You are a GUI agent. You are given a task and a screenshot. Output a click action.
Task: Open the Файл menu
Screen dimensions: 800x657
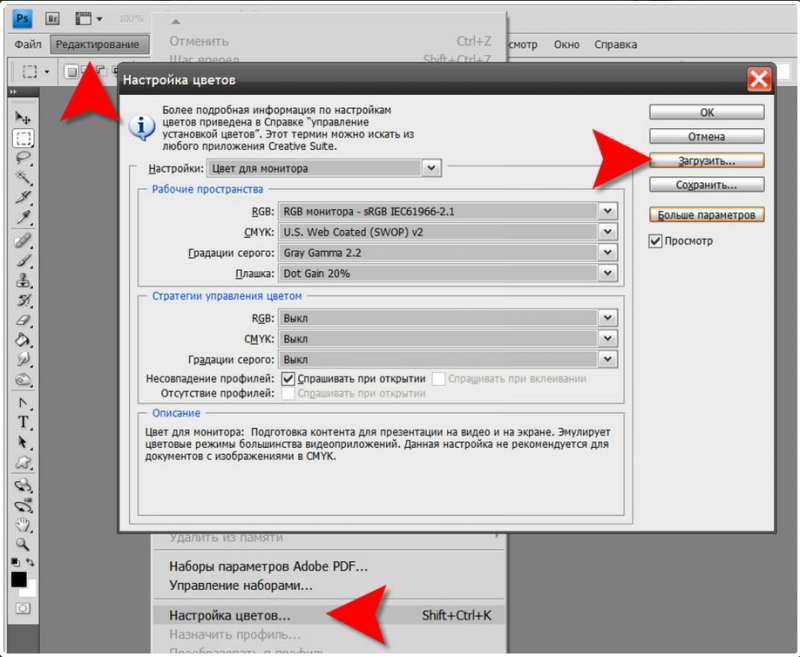click(28, 44)
